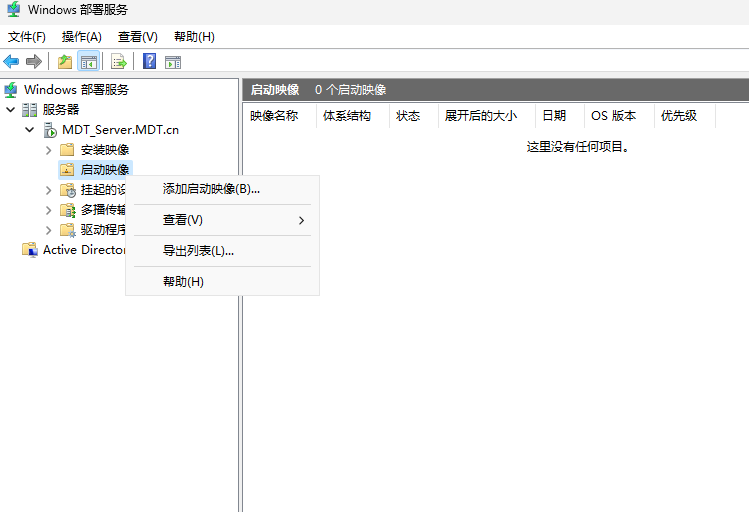Expand the 驱动程序 tree node

tap(48, 230)
